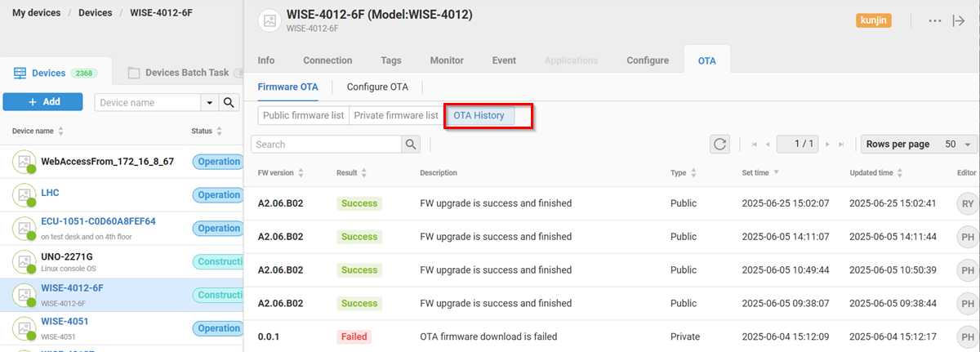
Task: Select the Public firmware list button
Action: tap(303, 116)
